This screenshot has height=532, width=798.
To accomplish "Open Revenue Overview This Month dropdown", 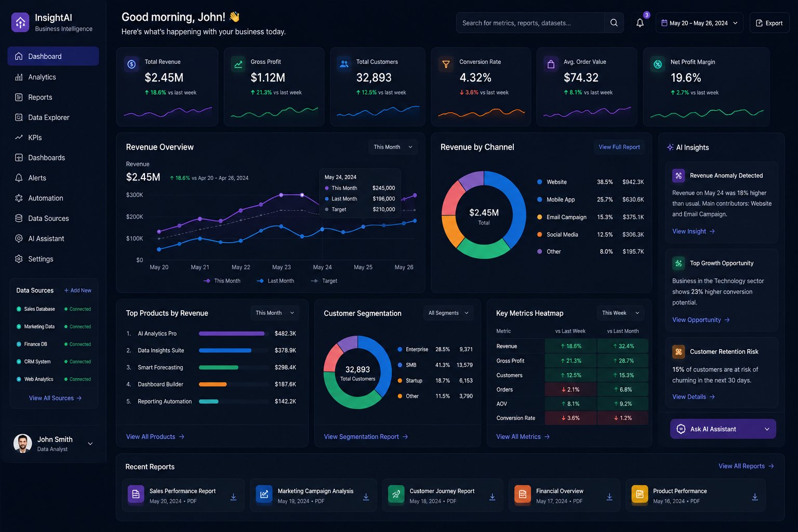I will (x=393, y=147).
